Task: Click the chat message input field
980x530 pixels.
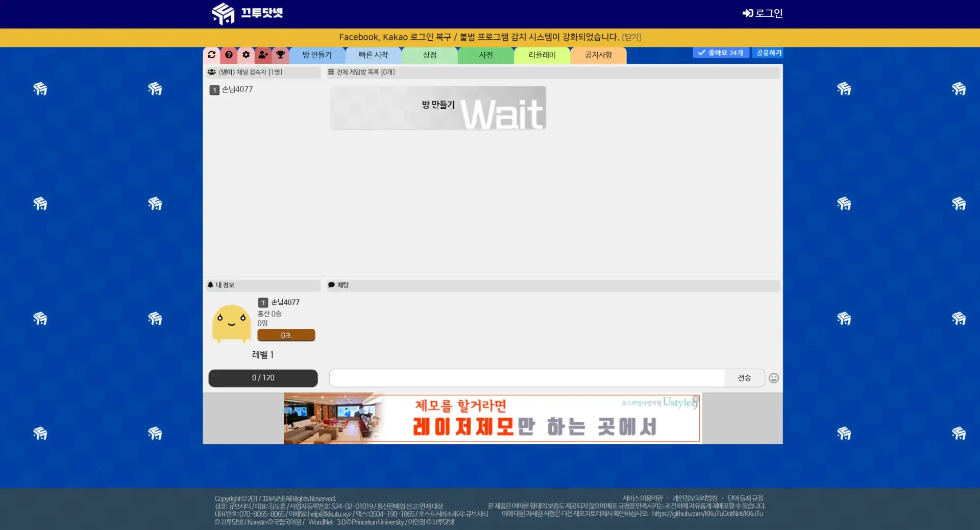Action: pos(527,378)
